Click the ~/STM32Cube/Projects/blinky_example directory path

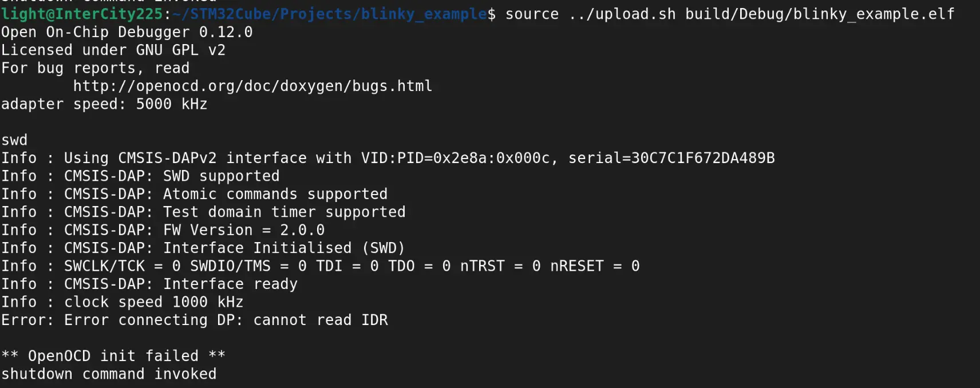329,14
